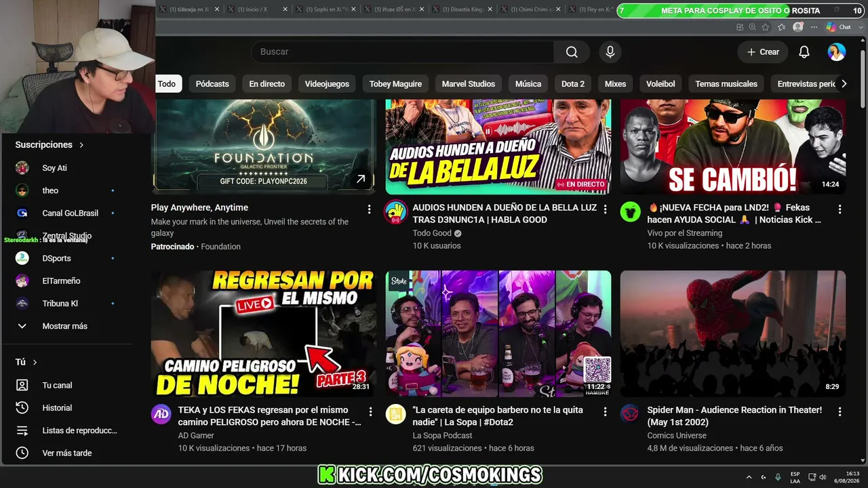Select the Temas musicales chip
This screenshot has height=488, width=868.
click(726, 84)
